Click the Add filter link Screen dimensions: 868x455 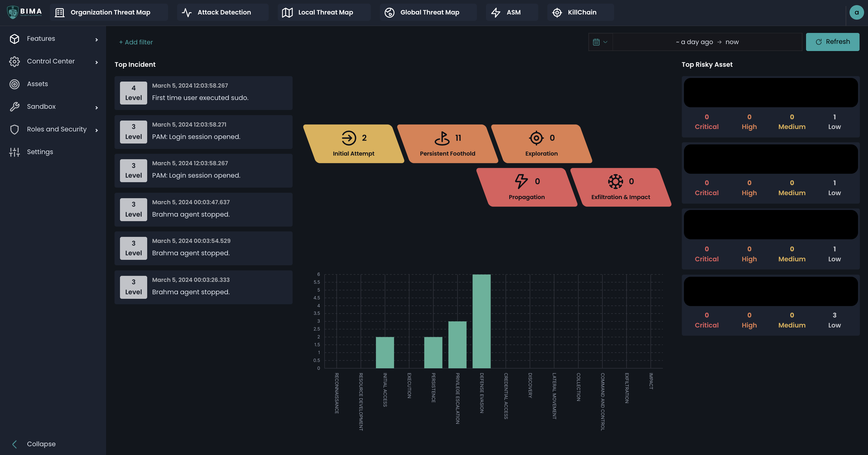(x=135, y=42)
